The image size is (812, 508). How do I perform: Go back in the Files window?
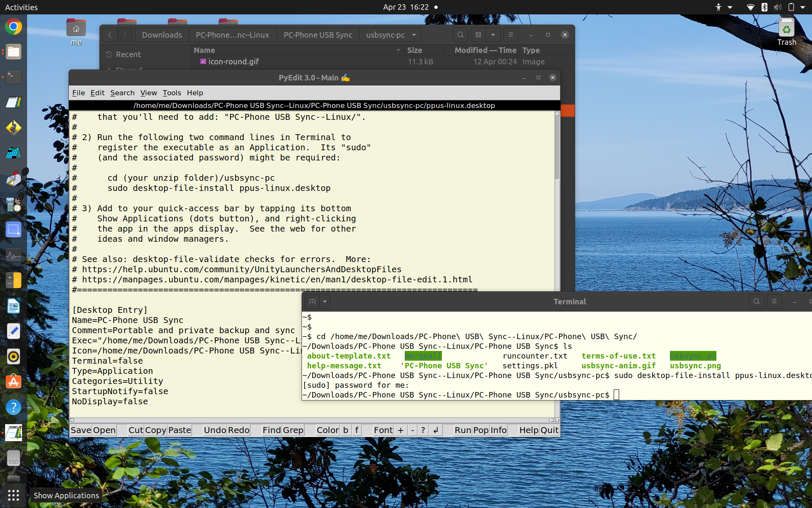[x=110, y=35]
